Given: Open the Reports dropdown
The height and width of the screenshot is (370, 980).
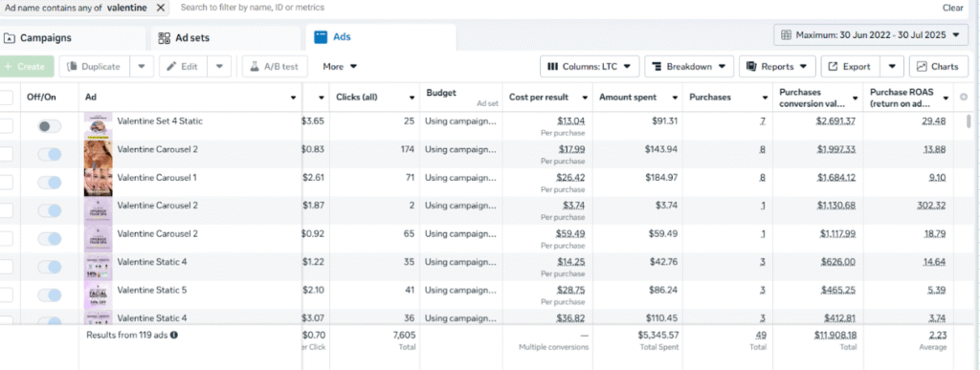Looking at the screenshot, I should (x=777, y=67).
